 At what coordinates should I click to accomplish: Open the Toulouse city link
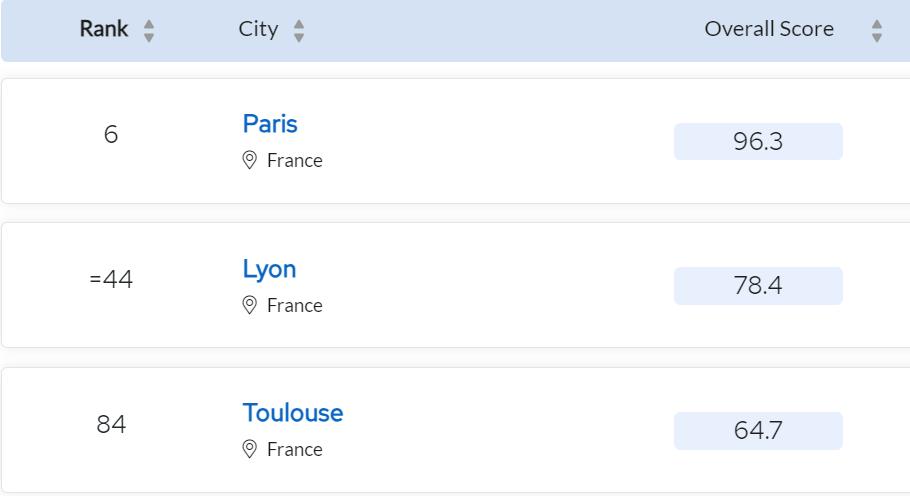click(292, 413)
